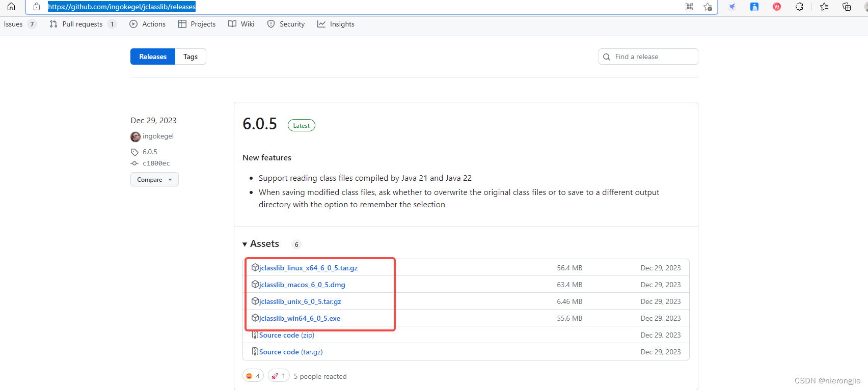Add page to favorites star icon
The image size is (868, 390).
click(708, 7)
